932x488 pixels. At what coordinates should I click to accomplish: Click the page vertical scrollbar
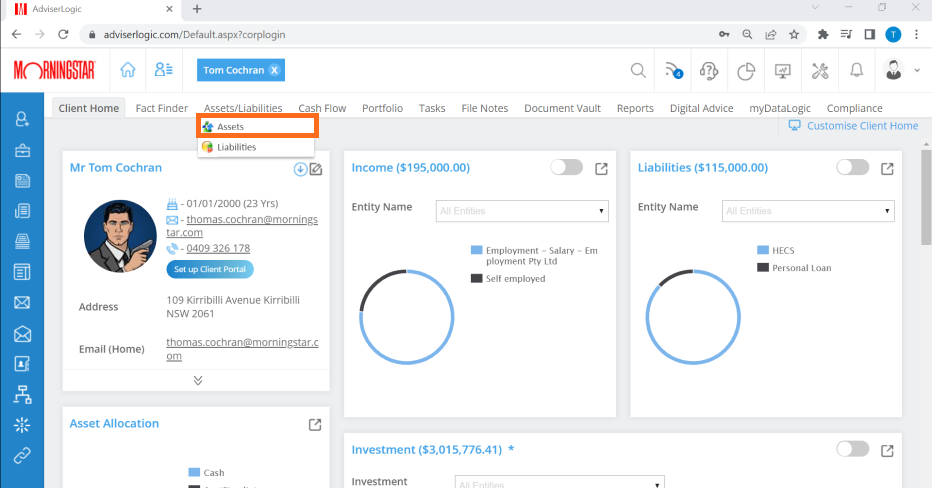(926, 196)
